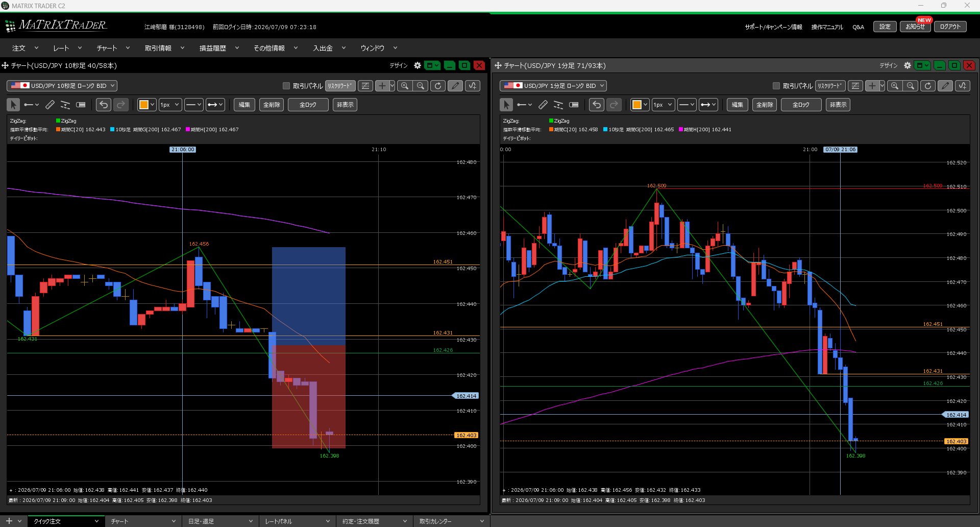Undo last drawing in the 1分足 chart

(597, 105)
